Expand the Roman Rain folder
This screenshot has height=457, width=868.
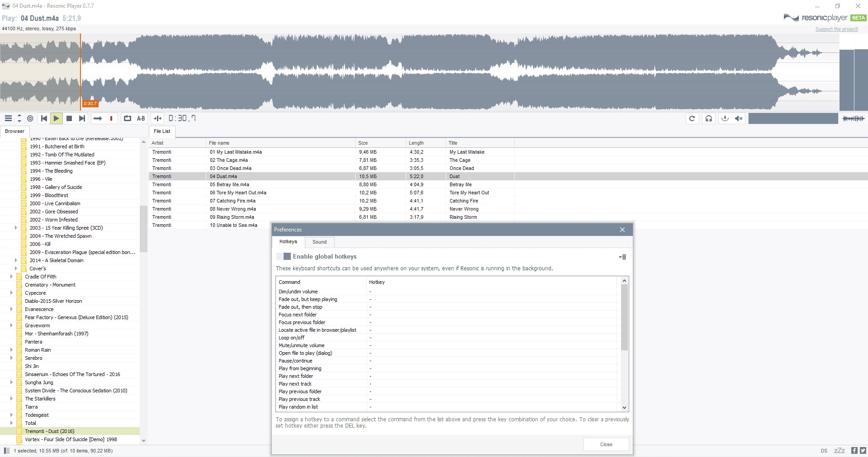11,350
